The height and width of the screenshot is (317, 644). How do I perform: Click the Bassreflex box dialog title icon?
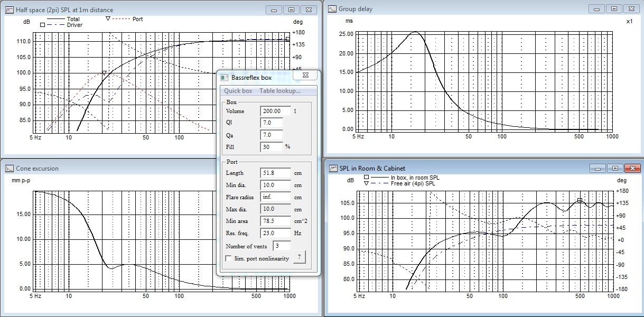(224, 78)
